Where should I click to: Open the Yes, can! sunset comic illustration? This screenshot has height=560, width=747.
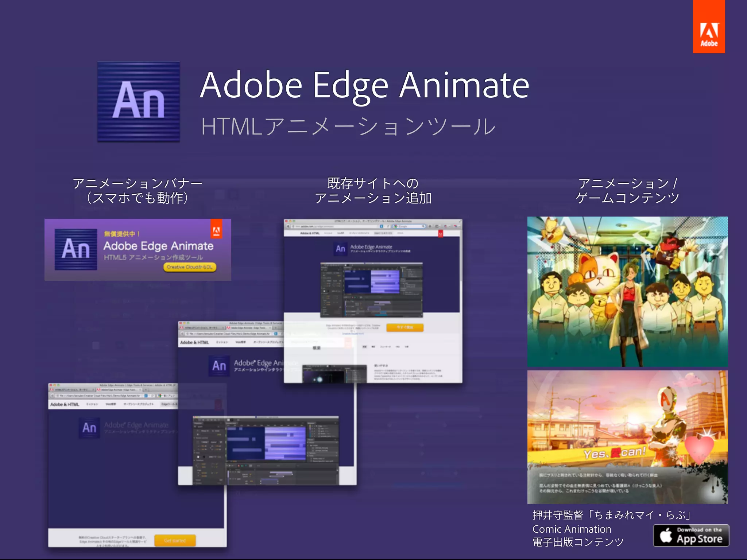[627, 437]
